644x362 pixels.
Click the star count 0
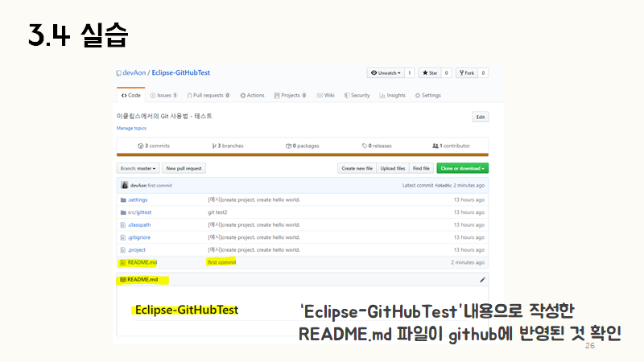pos(447,73)
